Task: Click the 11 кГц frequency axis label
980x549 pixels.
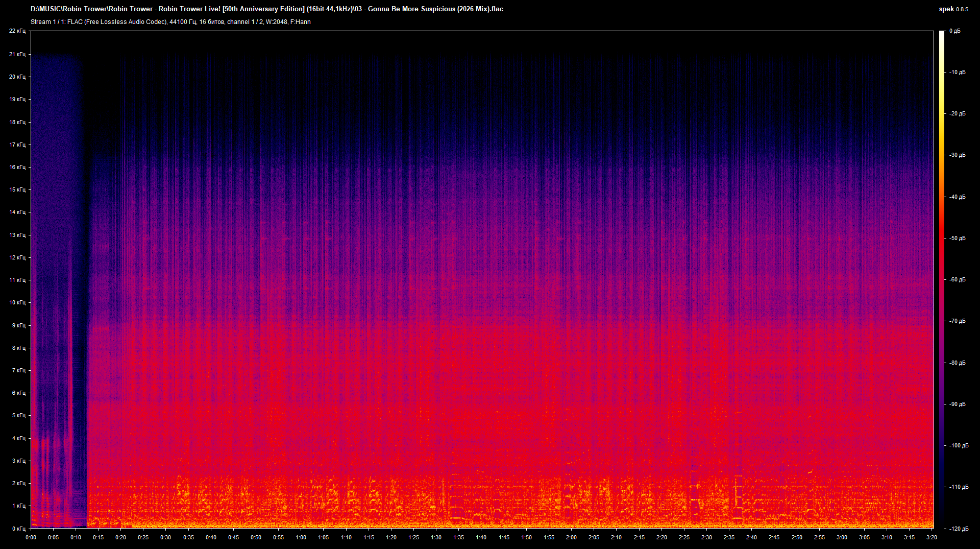Action: (18, 279)
